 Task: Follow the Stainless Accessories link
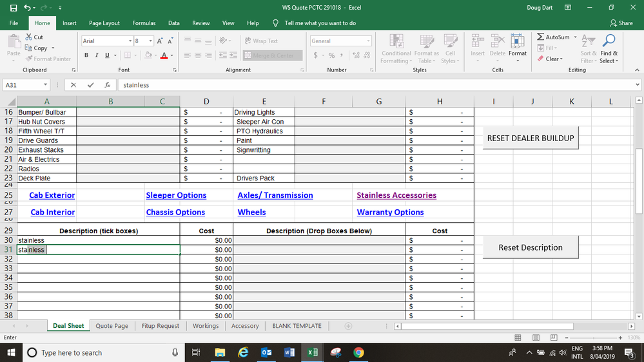[x=396, y=195]
